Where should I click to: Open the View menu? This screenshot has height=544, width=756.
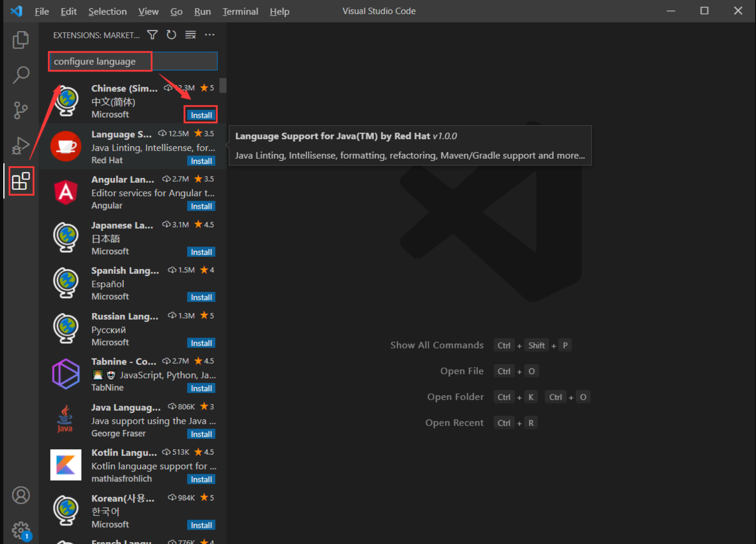[148, 11]
